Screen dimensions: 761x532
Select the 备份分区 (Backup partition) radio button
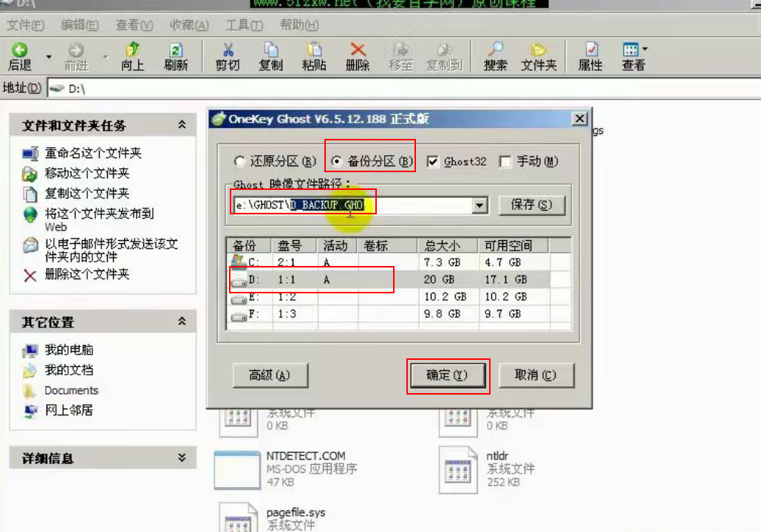point(336,161)
